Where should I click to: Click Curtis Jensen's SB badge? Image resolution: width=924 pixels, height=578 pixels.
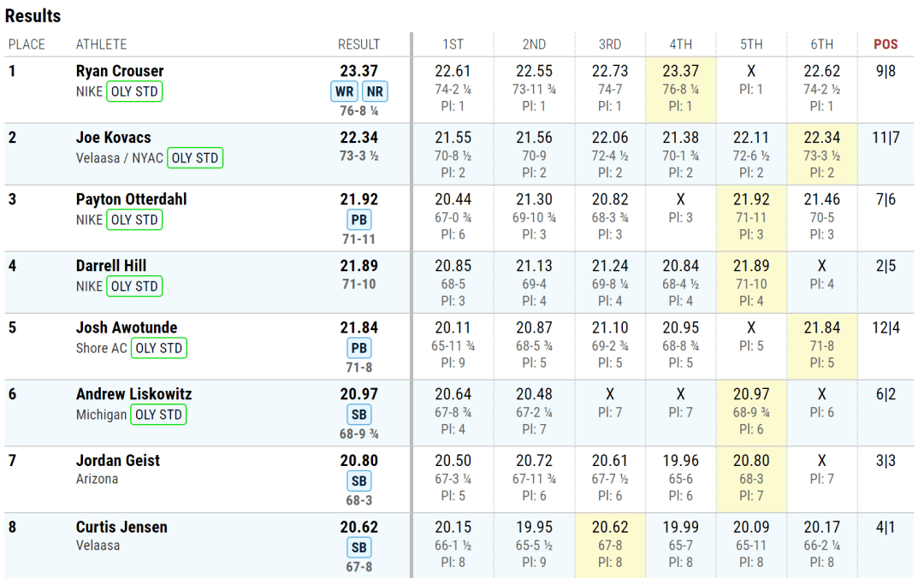pyautogui.click(x=359, y=547)
